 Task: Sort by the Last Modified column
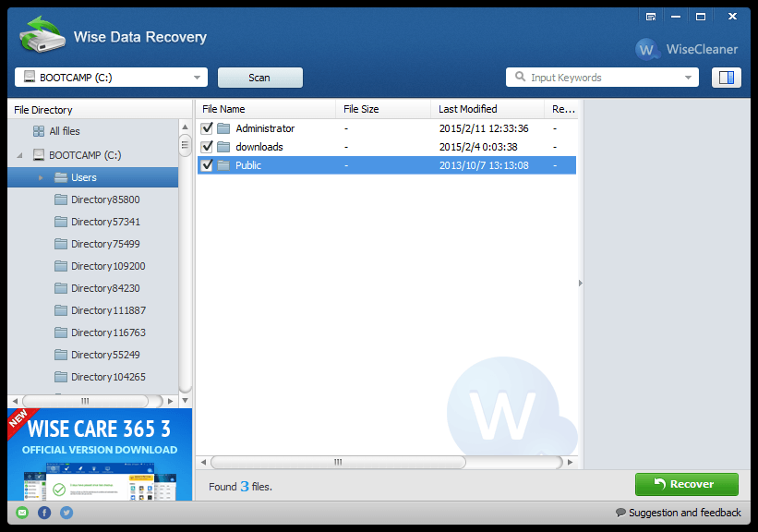[467, 109]
